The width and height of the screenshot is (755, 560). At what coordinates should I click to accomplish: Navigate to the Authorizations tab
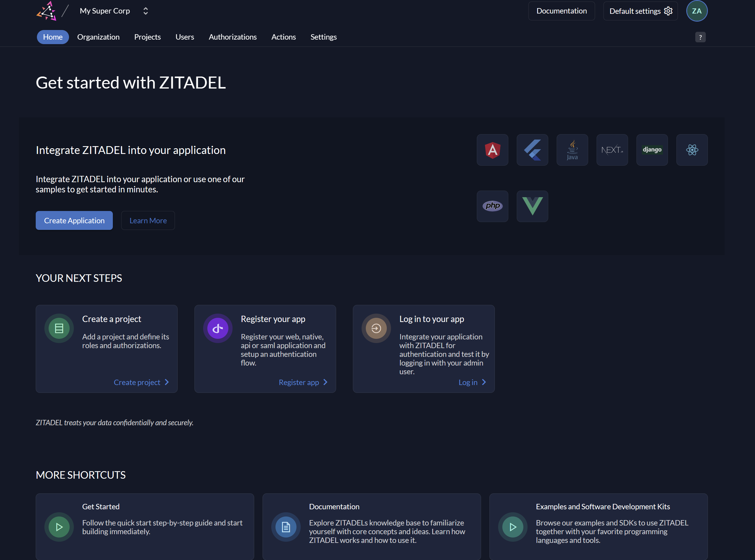[x=233, y=37]
